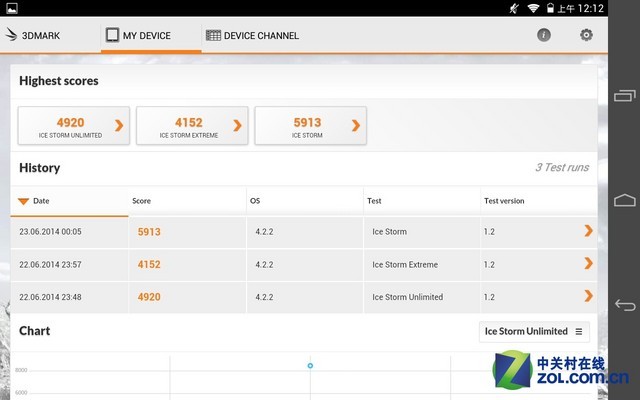Click the Test column header
Image resolution: width=640 pixels, height=400 pixels.
click(422, 201)
